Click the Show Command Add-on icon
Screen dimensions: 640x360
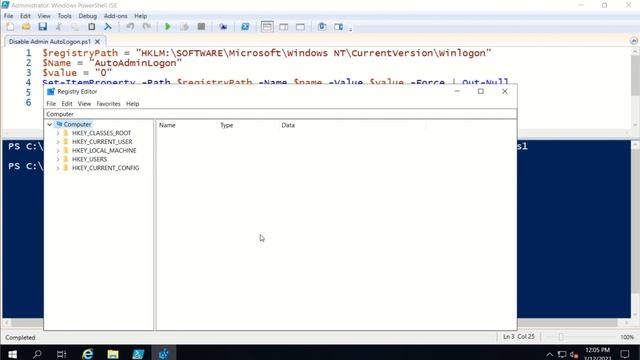(x=338, y=27)
